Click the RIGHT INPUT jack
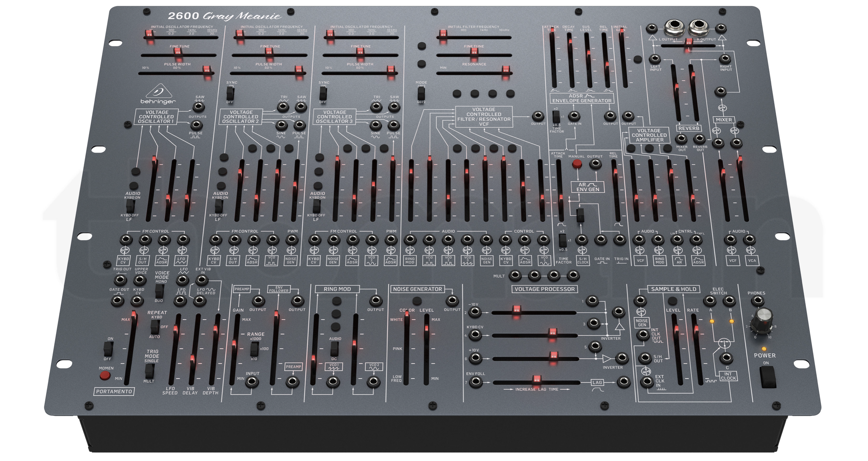 (x=725, y=59)
